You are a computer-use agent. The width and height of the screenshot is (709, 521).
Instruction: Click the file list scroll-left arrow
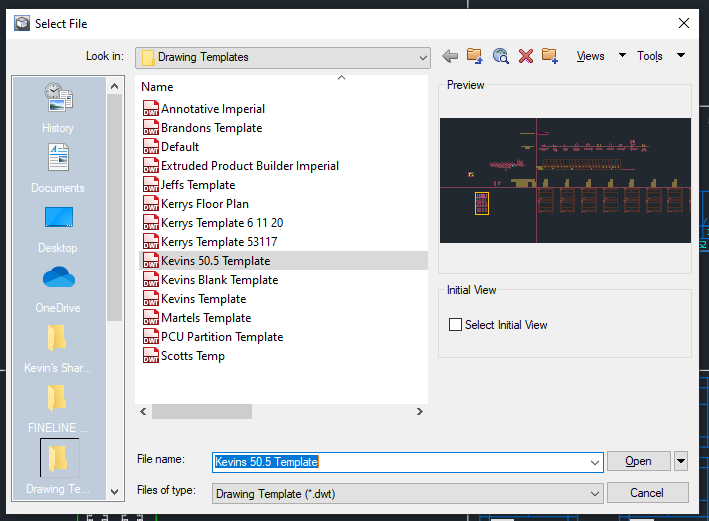pos(143,412)
